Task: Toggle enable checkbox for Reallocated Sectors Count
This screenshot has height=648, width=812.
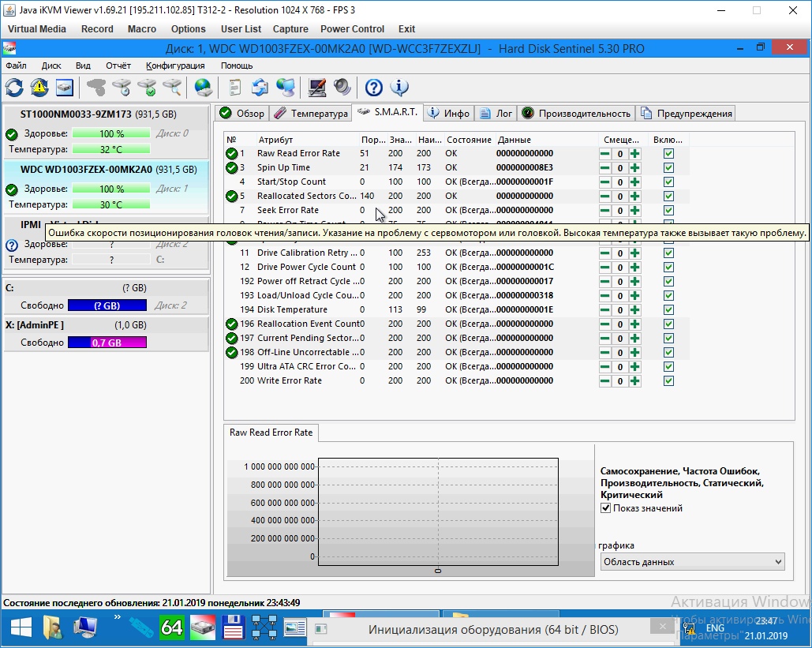Action: (x=668, y=197)
